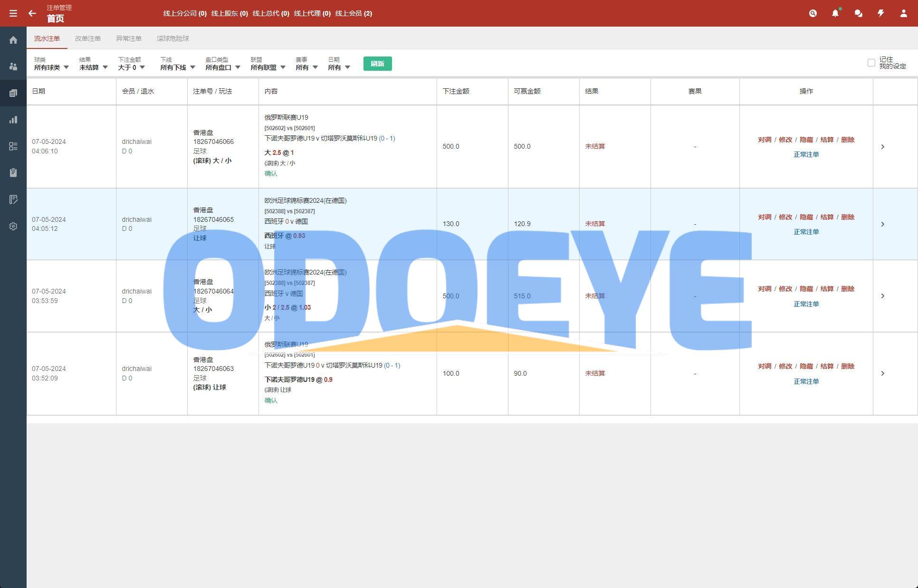The width and height of the screenshot is (918, 588).
Task: Click 正常注单 for bet 18267046066
Action: coord(806,154)
